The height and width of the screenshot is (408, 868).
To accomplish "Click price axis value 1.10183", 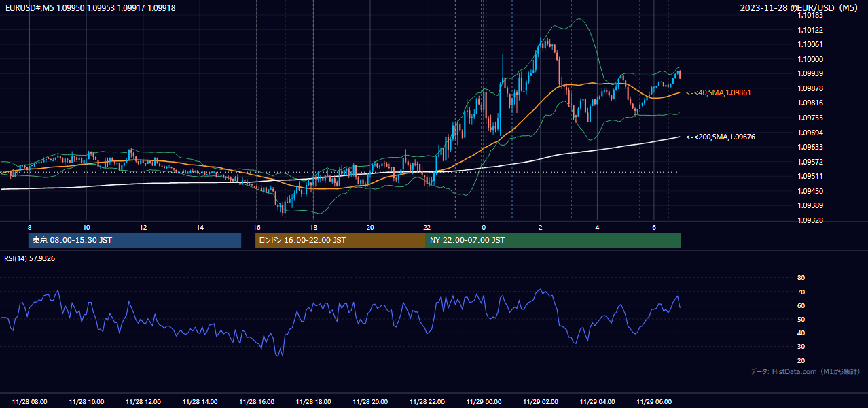I will (x=810, y=16).
